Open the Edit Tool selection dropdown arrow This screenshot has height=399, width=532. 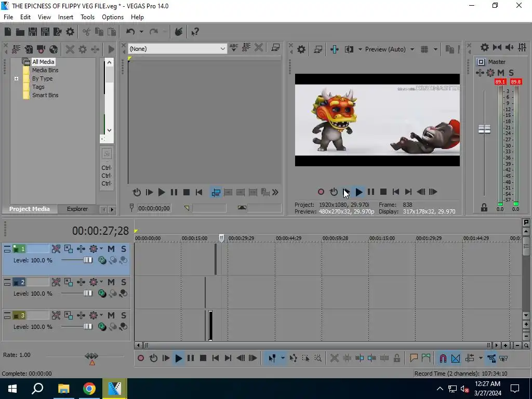[282, 358]
